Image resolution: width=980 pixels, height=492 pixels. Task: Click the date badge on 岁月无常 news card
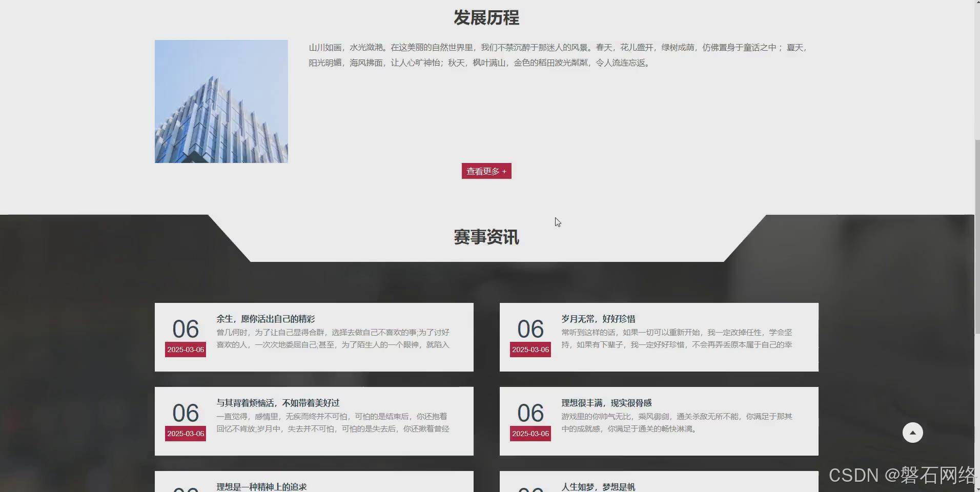point(530,350)
